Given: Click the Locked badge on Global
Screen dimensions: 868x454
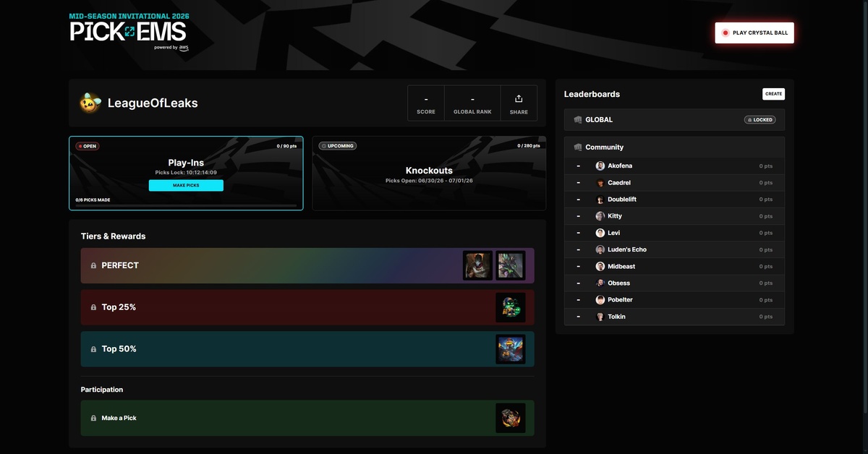Looking at the screenshot, I should (x=759, y=120).
